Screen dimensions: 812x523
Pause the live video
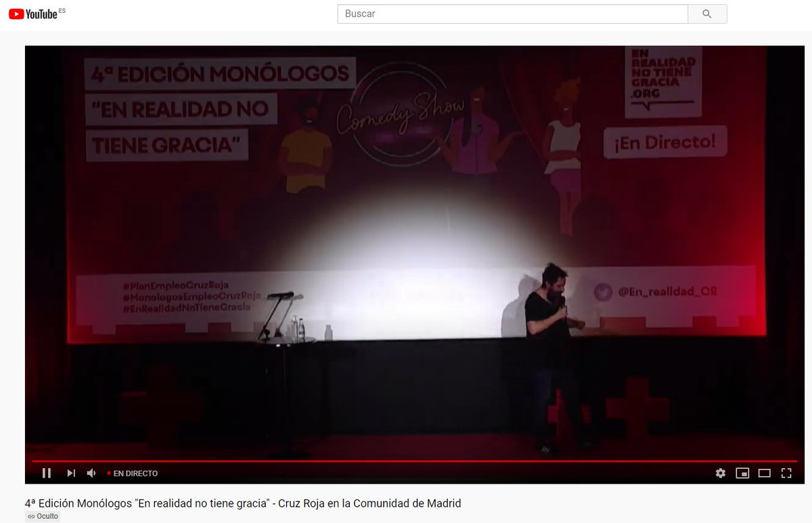pyautogui.click(x=47, y=473)
